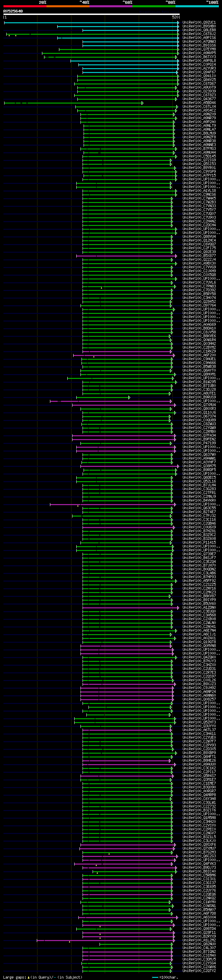222x980 pixels.
Task: Click the short green alignment bar for B9RUS9
Action: 103,397
